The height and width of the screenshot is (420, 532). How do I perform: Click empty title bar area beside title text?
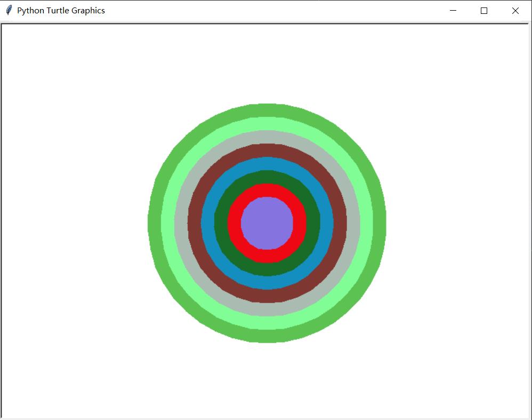click(x=271, y=11)
